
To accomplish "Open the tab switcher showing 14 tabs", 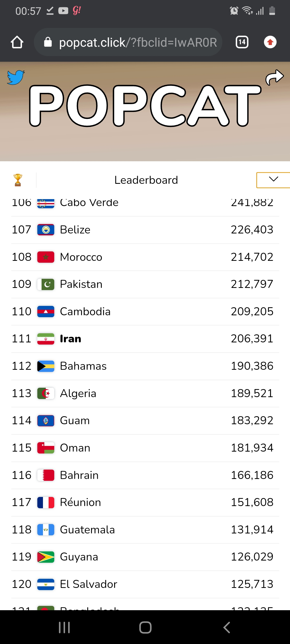I will (x=242, y=42).
